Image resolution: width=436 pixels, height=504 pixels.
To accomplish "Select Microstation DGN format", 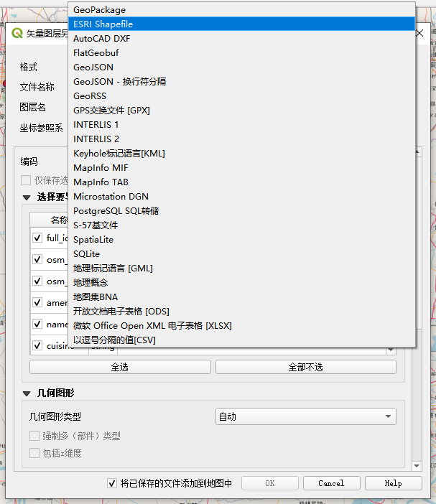I will pyautogui.click(x=241, y=197).
